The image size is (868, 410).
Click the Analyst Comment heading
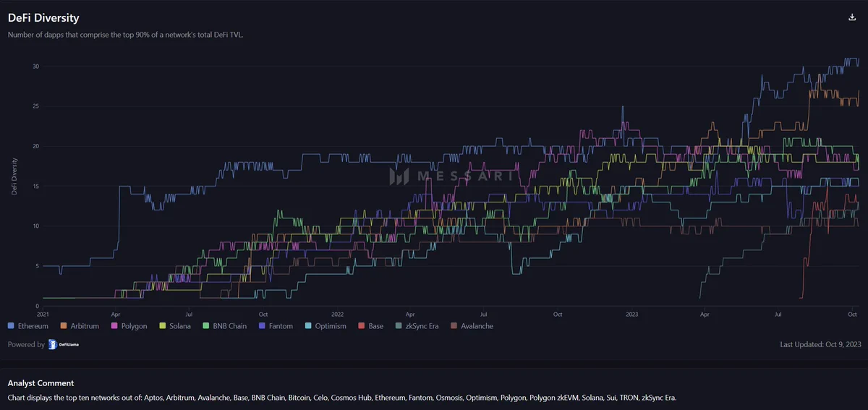coord(41,383)
